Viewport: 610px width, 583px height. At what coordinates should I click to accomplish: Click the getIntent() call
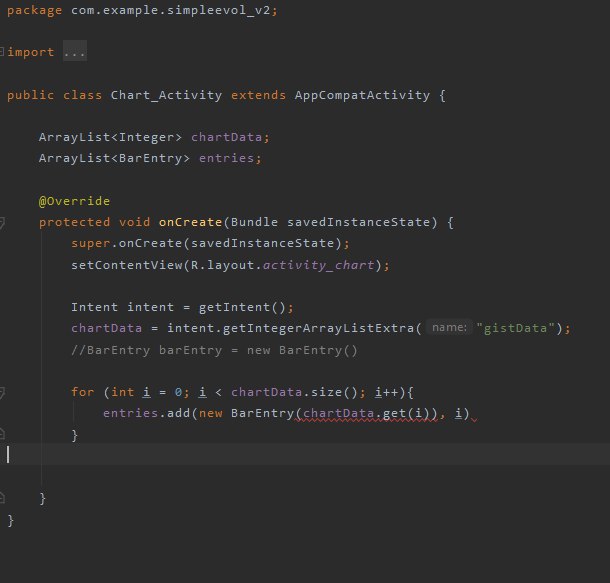(242, 307)
